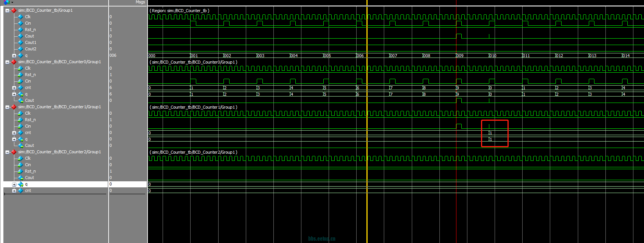644x243 pixels.
Task: Click Rst_n signal icon in BCD_Counter2 group
Action: [21, 171]
